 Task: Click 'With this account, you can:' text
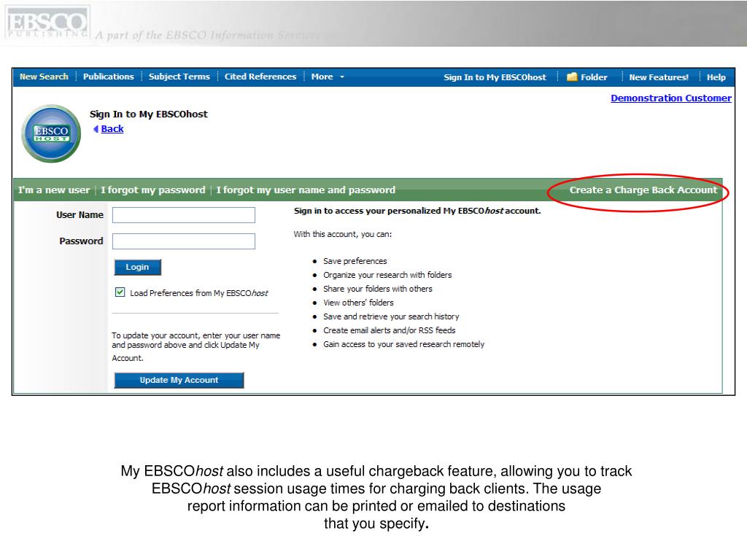coord(343,234)
